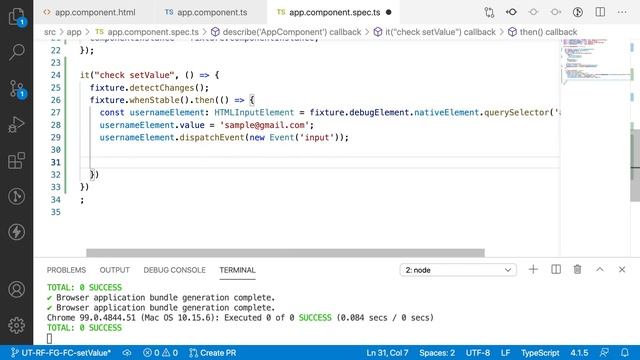Click 'HTMLInputElement' type on line 27
Image resolution: width=640 pixels, height=360 pixels.
coord(254,113)
